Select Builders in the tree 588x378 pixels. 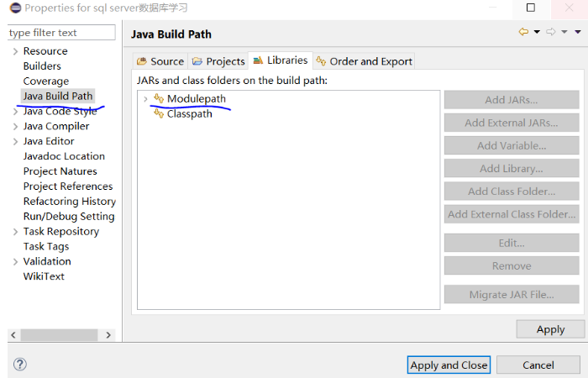coord(42,66)
